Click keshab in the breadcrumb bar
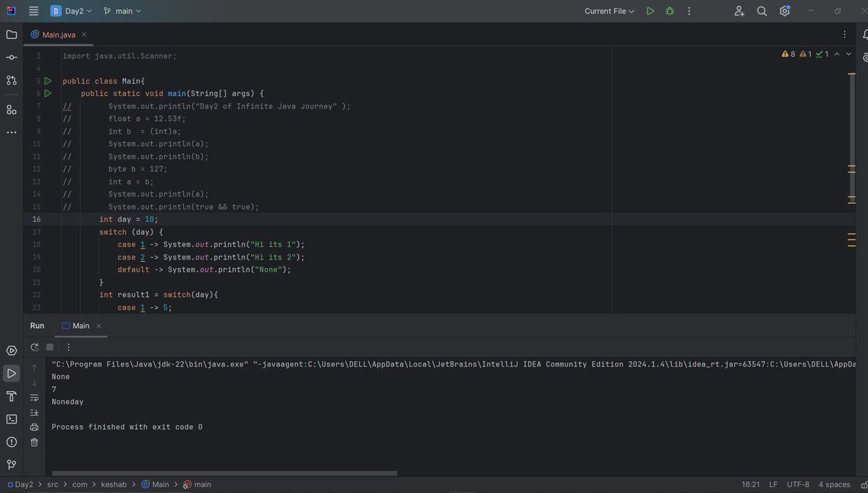 (114, 484)
